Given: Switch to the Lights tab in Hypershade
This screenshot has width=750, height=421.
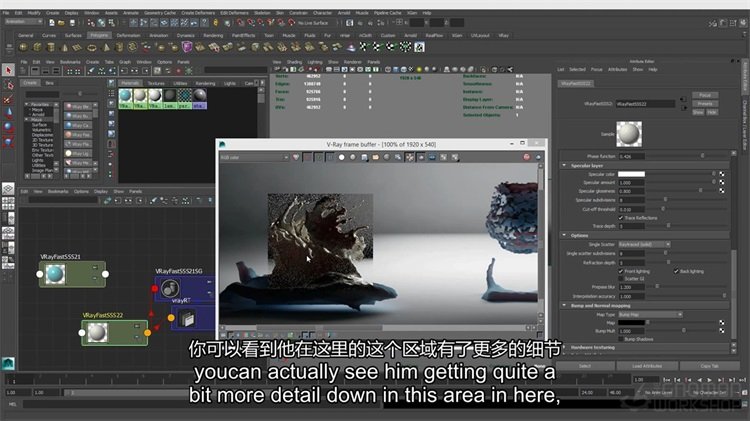Looking at the screenshot, I should [230, 83].
